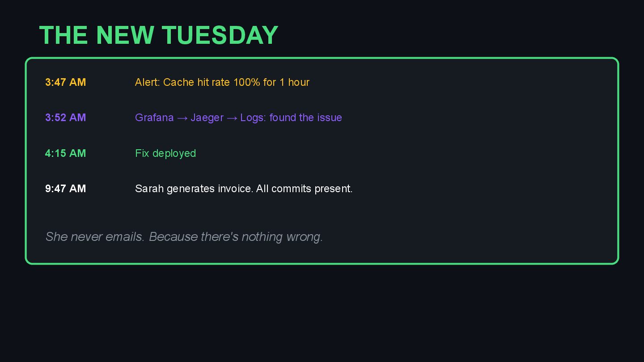Click the green "Fix deployed" text

click(x=165, y=153)
